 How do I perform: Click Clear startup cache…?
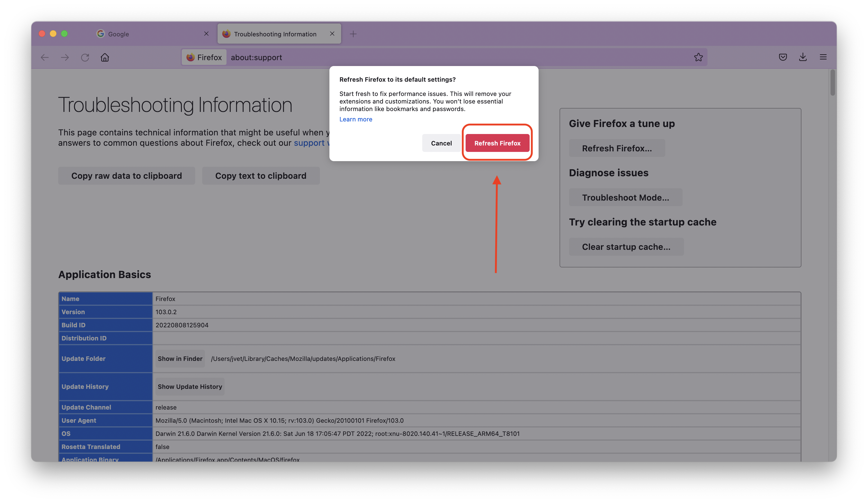point(626,247)
